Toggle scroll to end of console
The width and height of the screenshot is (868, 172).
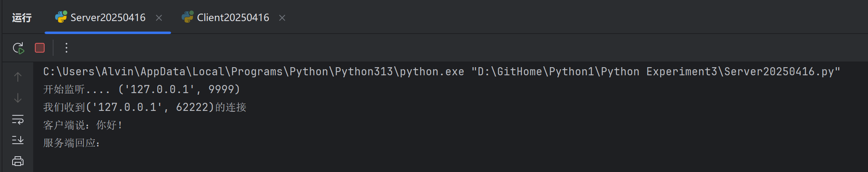tap(18, 140)
